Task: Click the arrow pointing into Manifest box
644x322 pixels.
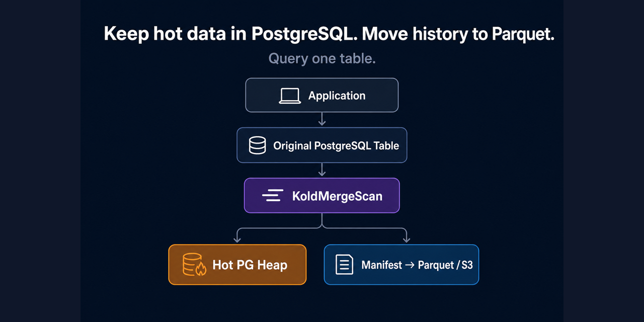Action: tap(406, 235)
